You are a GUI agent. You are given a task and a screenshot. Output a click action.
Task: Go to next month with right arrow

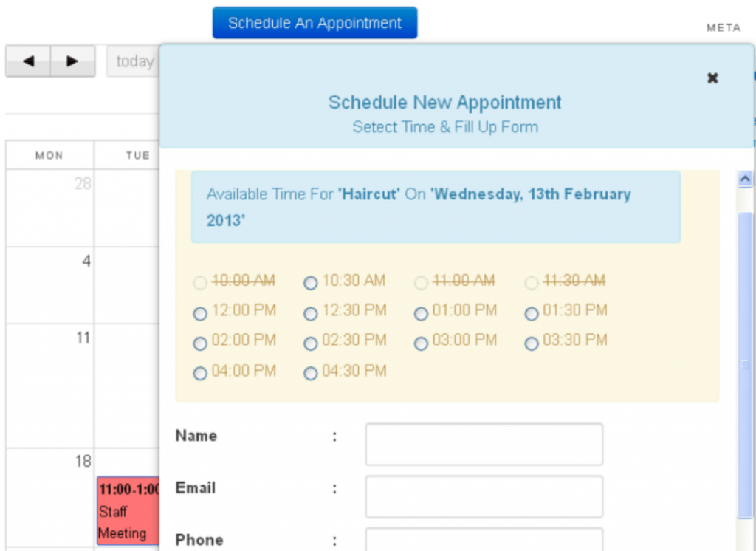tap(73, 61)
